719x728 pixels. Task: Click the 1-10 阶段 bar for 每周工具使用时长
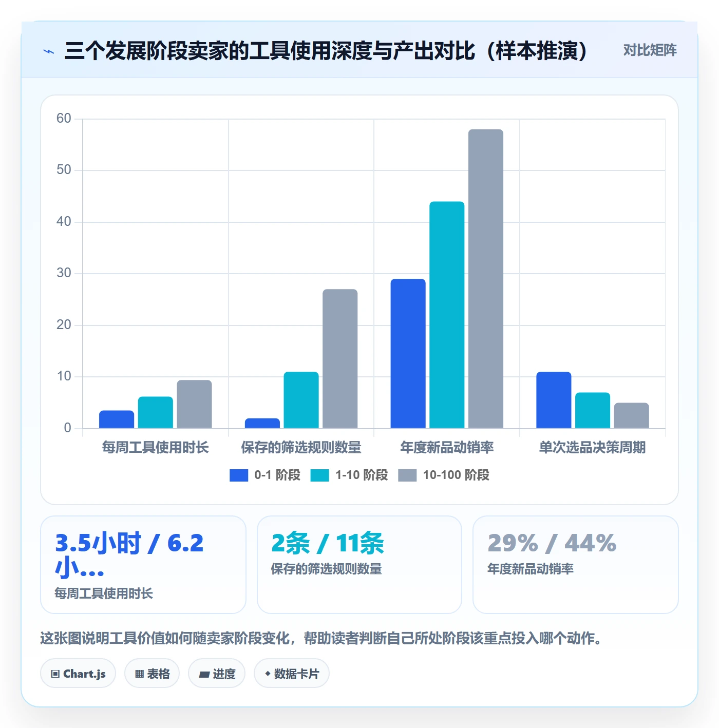156,412
